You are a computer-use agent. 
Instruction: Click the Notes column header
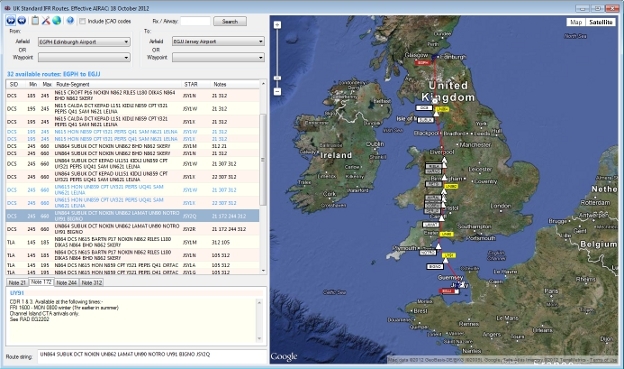(x=235, y=84)
